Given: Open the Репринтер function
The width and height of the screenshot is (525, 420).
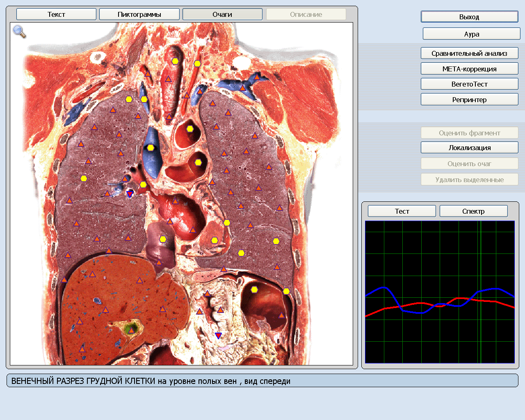Looking at the screenshot, I should 469,100.
